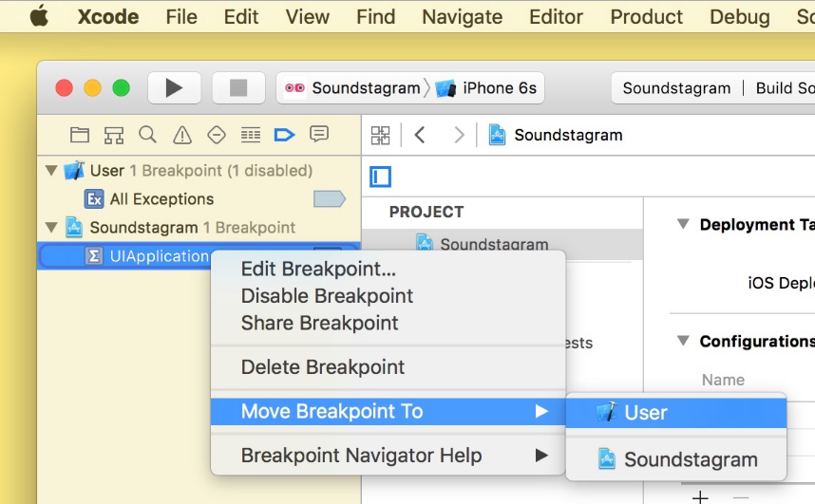Open the View menu
The height and width of the screenshot is (504, 815).
pos(307,17)
